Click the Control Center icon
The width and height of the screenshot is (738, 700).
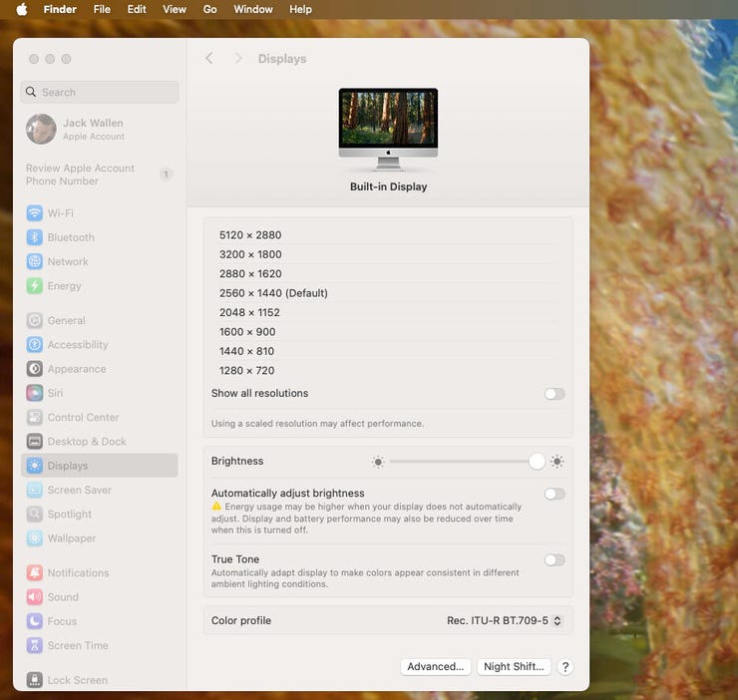coord(34,417)
